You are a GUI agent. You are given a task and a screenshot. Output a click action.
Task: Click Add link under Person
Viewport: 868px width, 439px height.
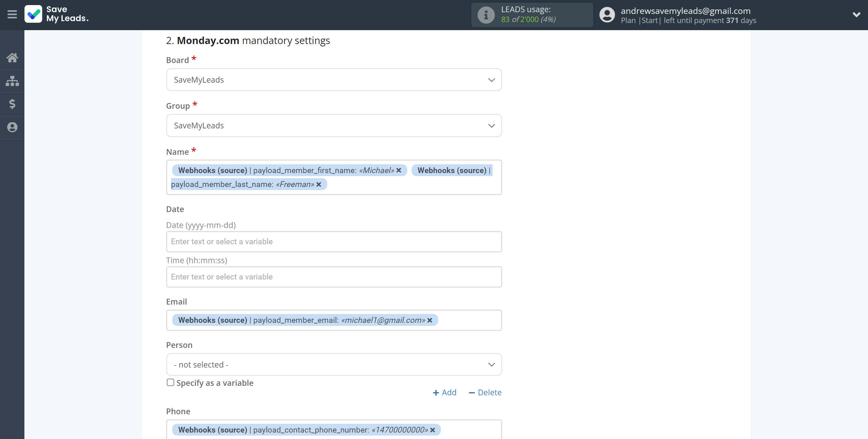tap(445, 393)
